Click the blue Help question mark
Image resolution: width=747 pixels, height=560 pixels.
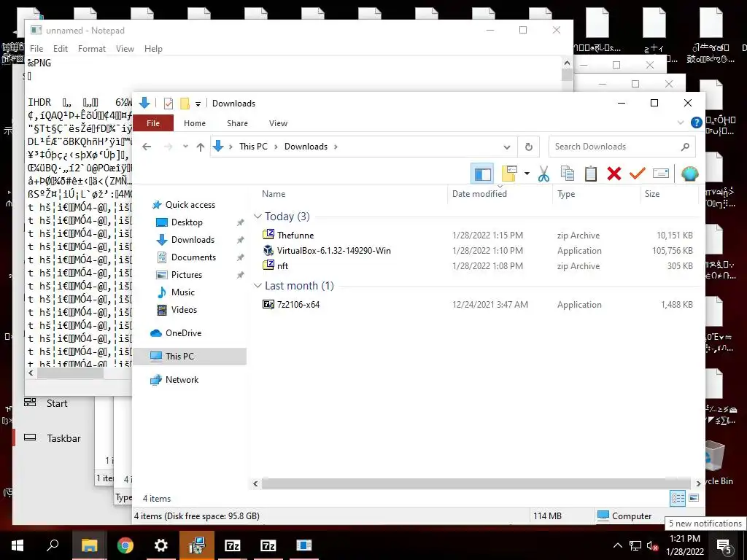(x=696, y=122)
